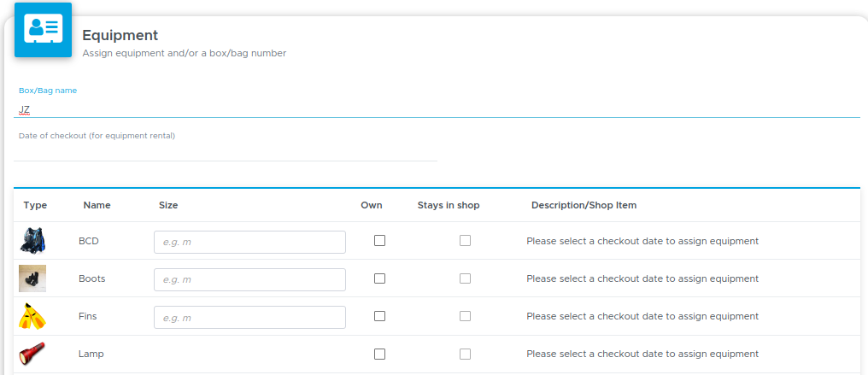Image resolution: width=868 pixels, height=375 pixels.
Task: Click the blue Equipment card icon
Action: [44, 30]
